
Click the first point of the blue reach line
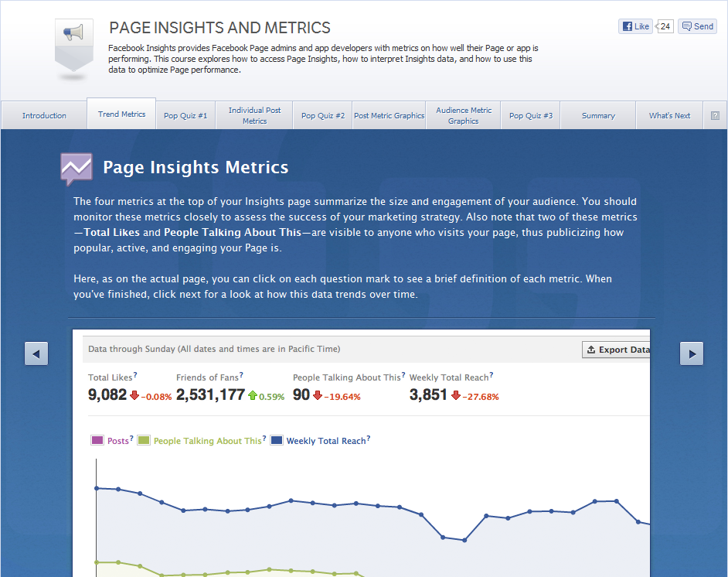tap(97, 488)
